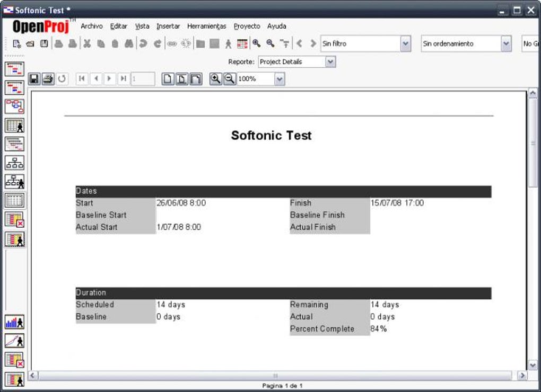The width and height of the screenshot is (541, 392).
Task: Open the Editar menu
Action: tap(119, 26)
